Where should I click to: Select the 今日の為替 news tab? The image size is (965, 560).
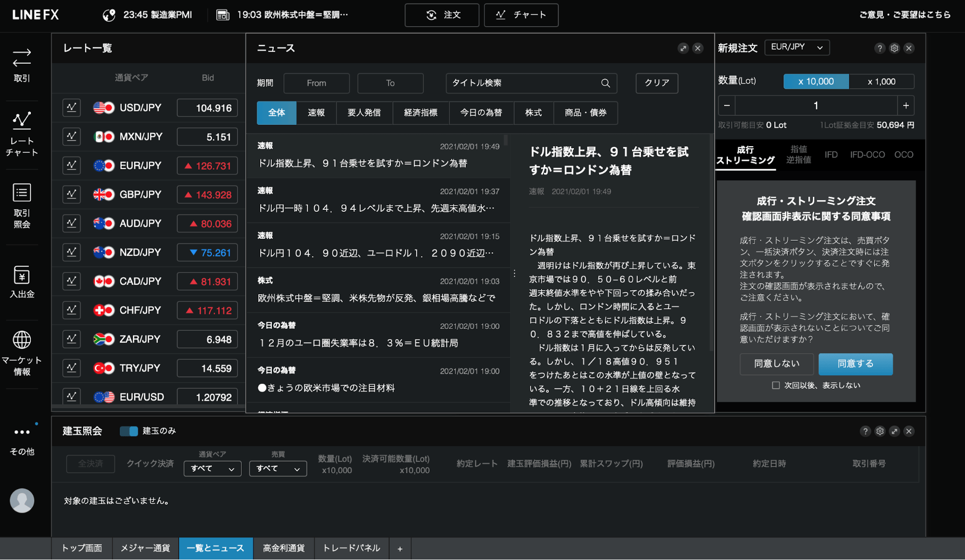[x=481, y=113]
